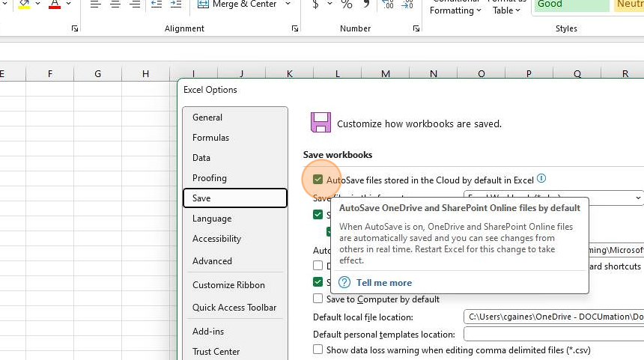Click the decrease indent icon
Viewport: 644px width, 360px height.
tap(156, 4)
